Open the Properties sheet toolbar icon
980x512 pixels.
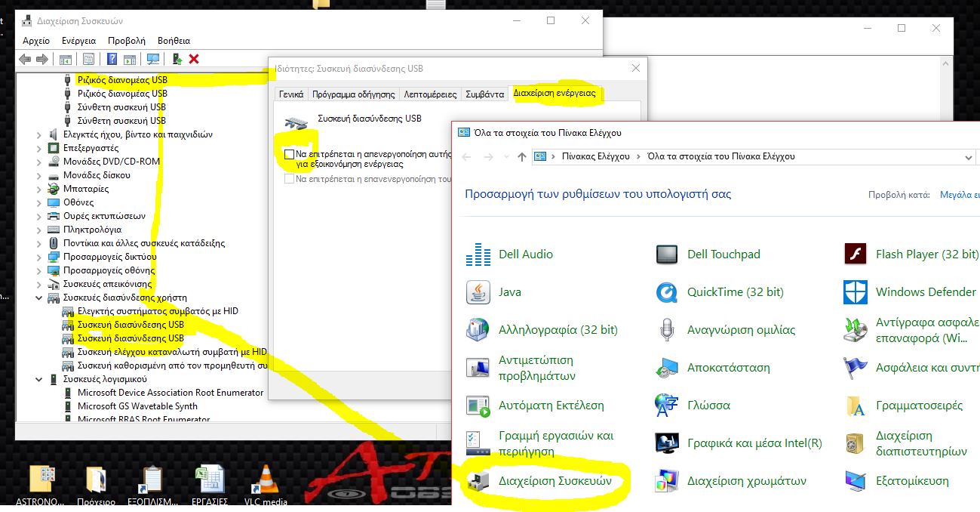[89, 59]
